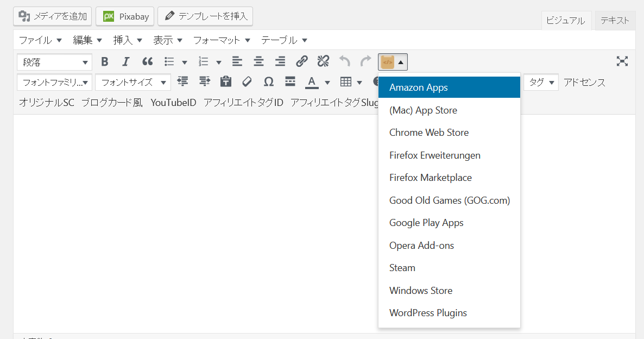Insert or edit a link
Image resolution: width=644 pixels, height=339 pixels.
point(302,61)
